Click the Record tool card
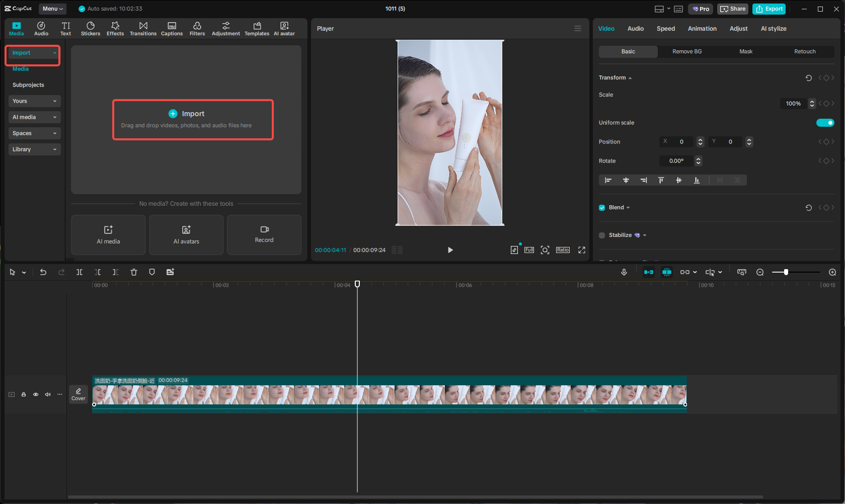This screenshot has width=845, height=504. pyautogui.click(x=264, y=234)
